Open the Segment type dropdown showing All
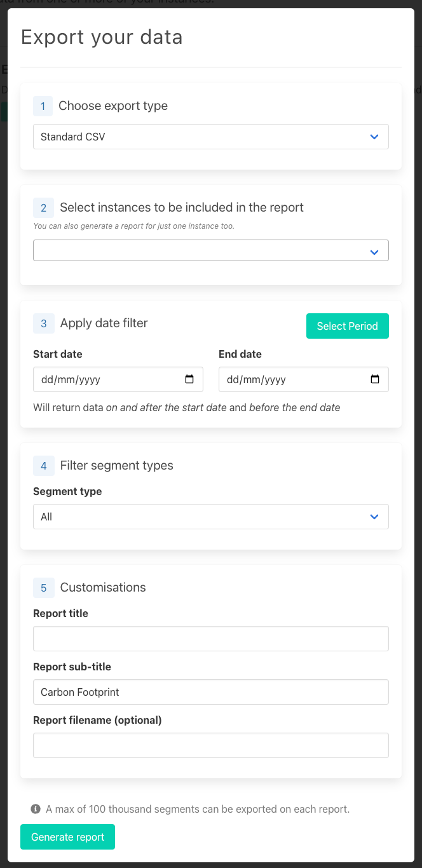The height and width of the screenshot is (868, 422). (210, 517)
